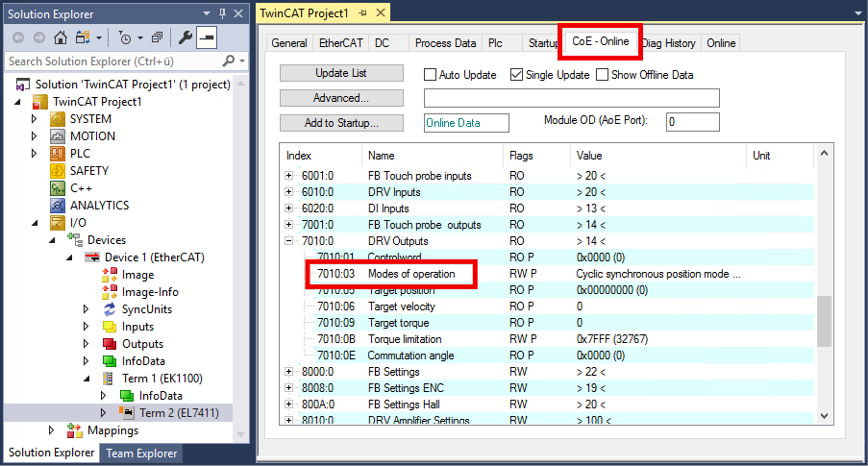Image resolution: width=868 pixels, height=466 pixels.
Task: Click the Advanced... button
Action: point(341,98)
